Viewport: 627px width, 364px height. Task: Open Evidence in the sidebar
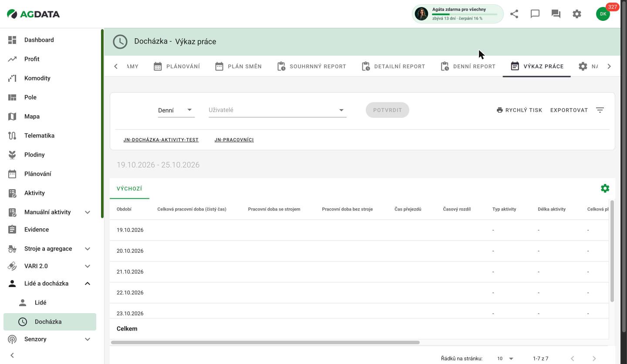point(50,230)
